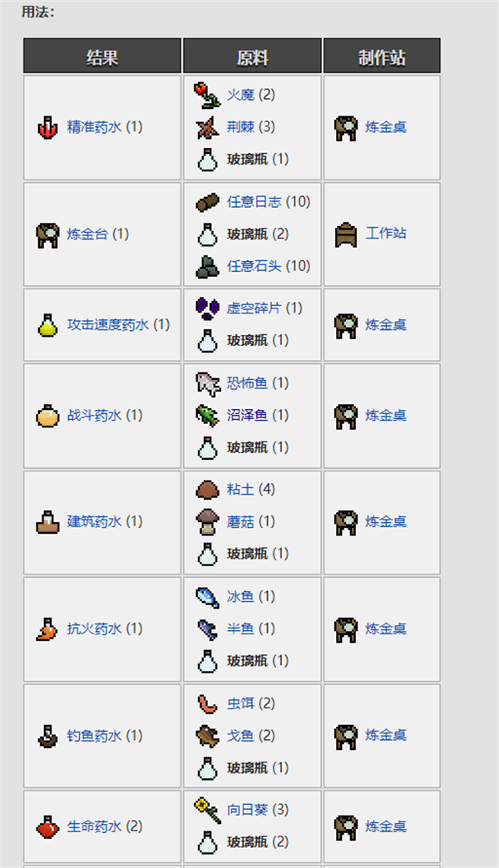Click the 恐怖鱼 fish icon
Viewport: 499px width, 868px height.
coord(207,383)
